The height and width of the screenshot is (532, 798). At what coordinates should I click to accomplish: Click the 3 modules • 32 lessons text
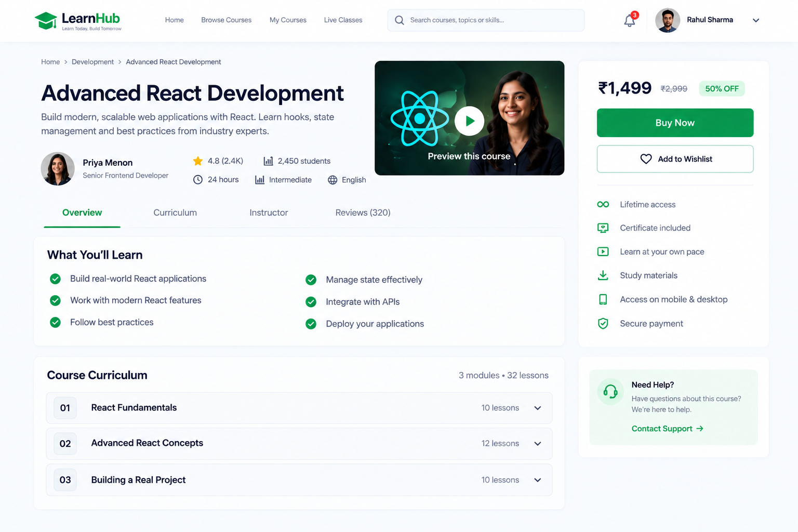pyautogui.click(x=503, y=375)
